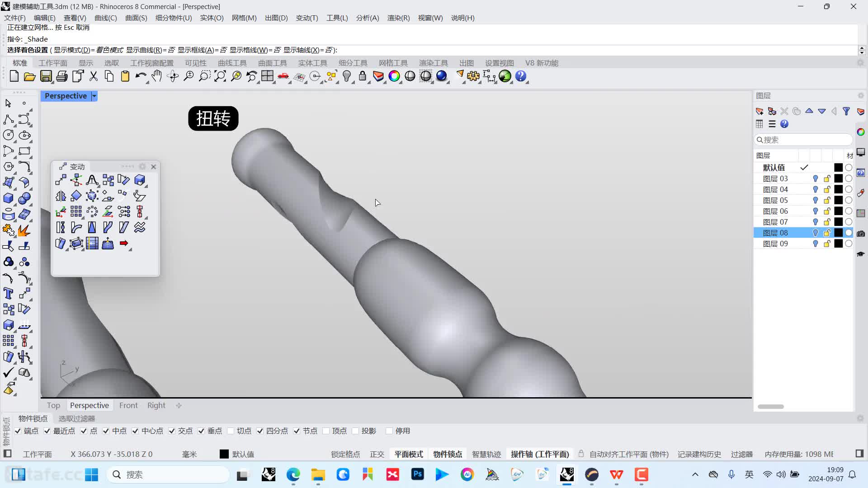Click the black color swatch of 图层 04
This screenshot has height=488, width=868.
(838, 189)
